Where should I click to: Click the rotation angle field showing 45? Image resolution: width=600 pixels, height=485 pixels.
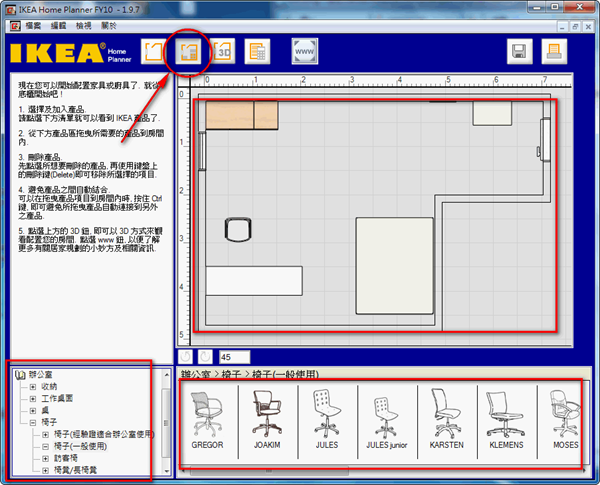[235, 357]
